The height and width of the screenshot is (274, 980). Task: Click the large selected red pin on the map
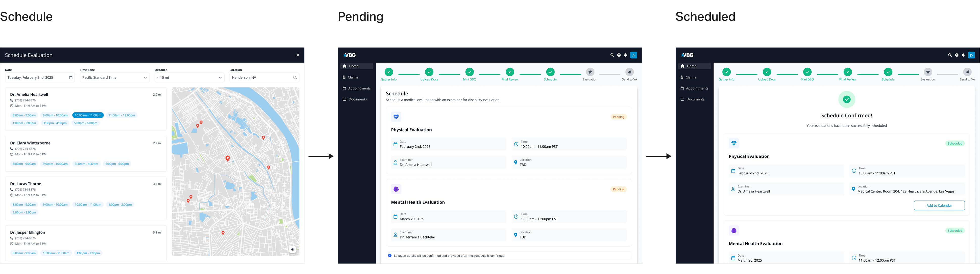pos(228,158)
